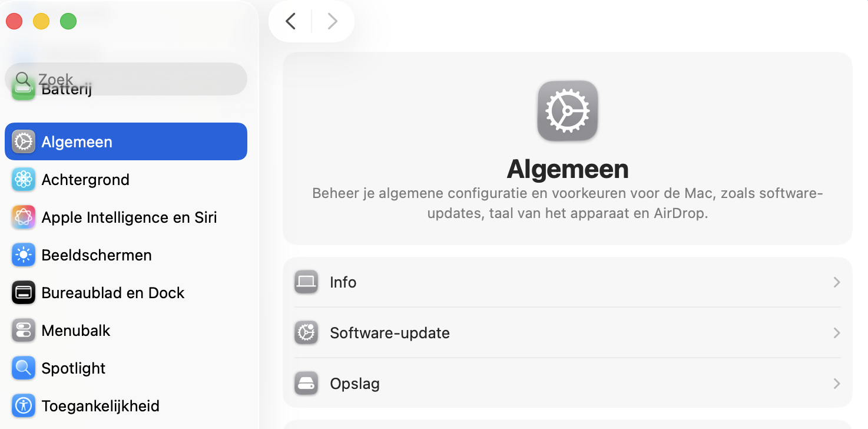Image resolution: width=868 pixels, height=429 pixels.
Task: Select the Bureaublad en Dock icon
Action: coord(23,292)
